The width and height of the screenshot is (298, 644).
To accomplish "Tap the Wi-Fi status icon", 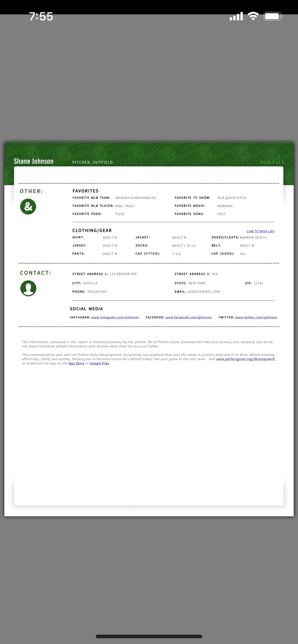I will coord(253,16).
